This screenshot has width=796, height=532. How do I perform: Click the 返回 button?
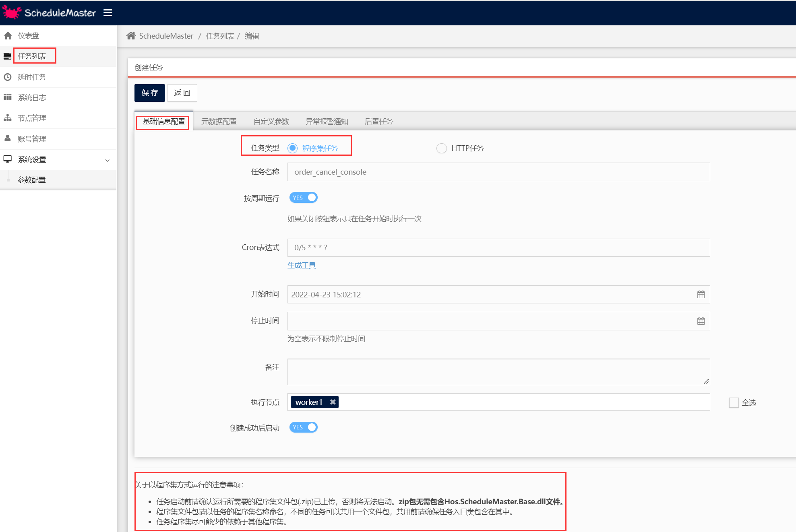182,93
